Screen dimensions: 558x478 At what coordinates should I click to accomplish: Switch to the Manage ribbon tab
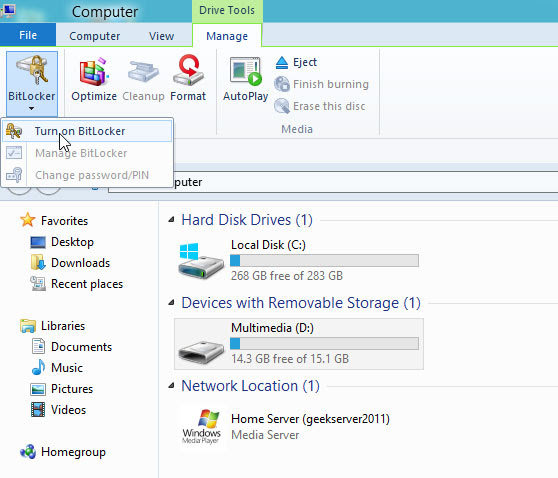(x=227, y=36)
